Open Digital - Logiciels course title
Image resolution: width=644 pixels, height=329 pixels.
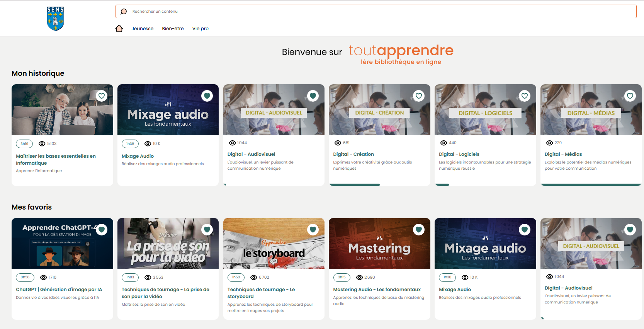click(459, 154)
